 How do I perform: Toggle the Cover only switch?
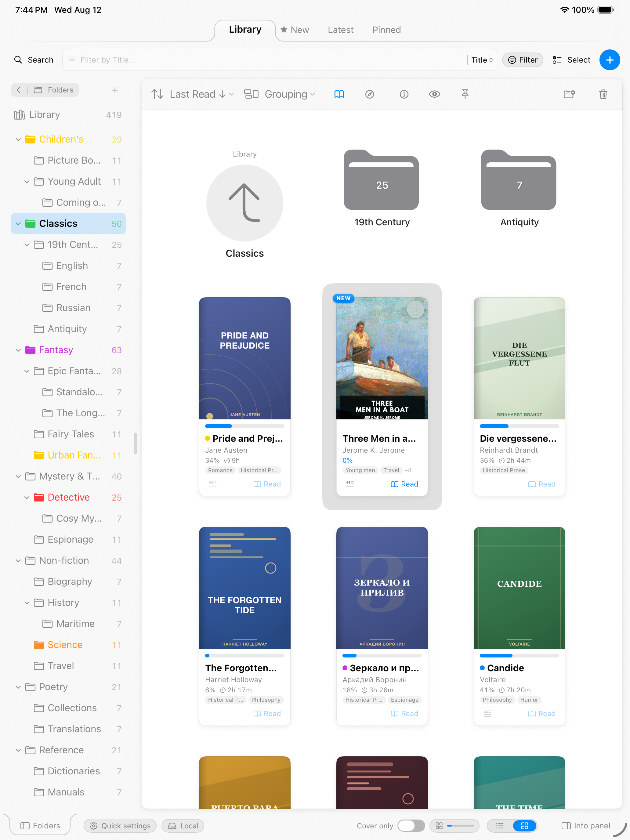(411, 826)
